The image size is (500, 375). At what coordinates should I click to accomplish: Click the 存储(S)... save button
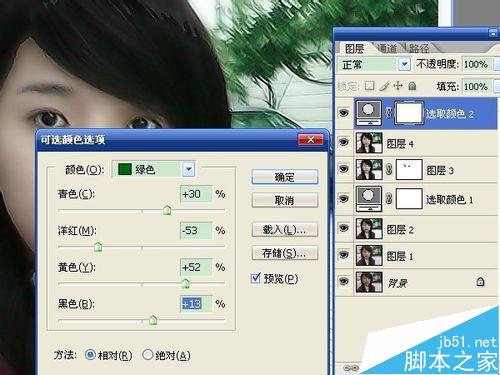pyautogui.click(x=285, y=253)
